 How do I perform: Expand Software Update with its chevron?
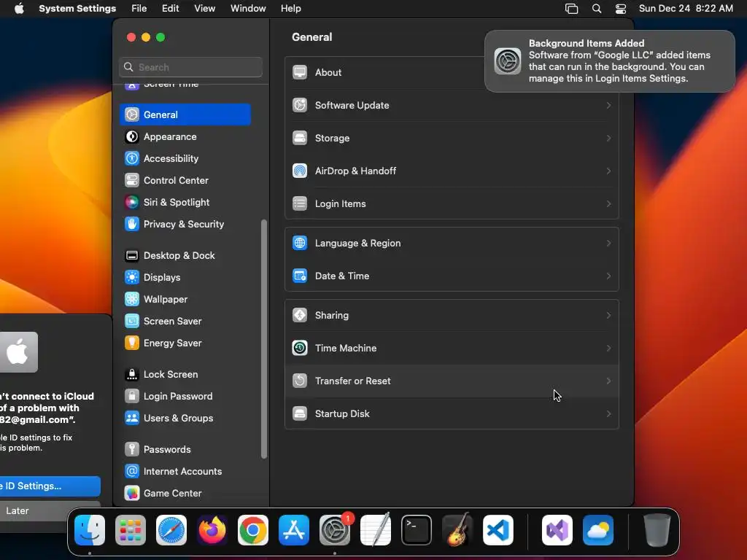(608, 105)
